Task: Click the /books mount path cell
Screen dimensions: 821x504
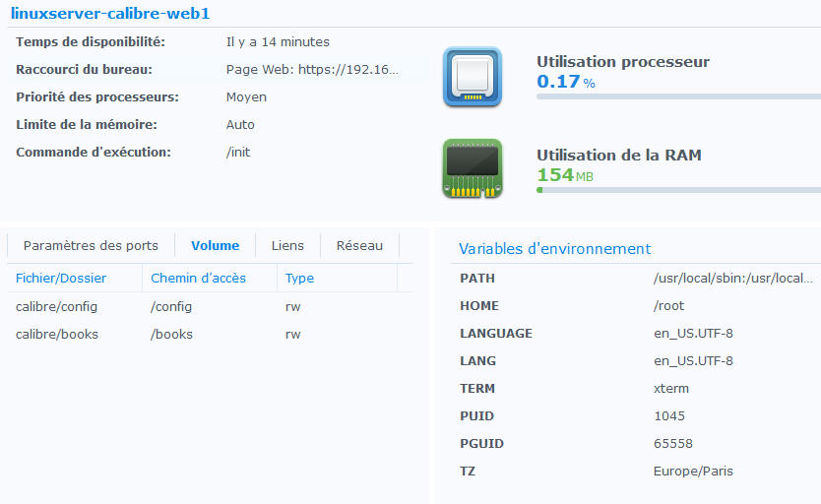Action: pyautogui.click(x=171, y=334)
